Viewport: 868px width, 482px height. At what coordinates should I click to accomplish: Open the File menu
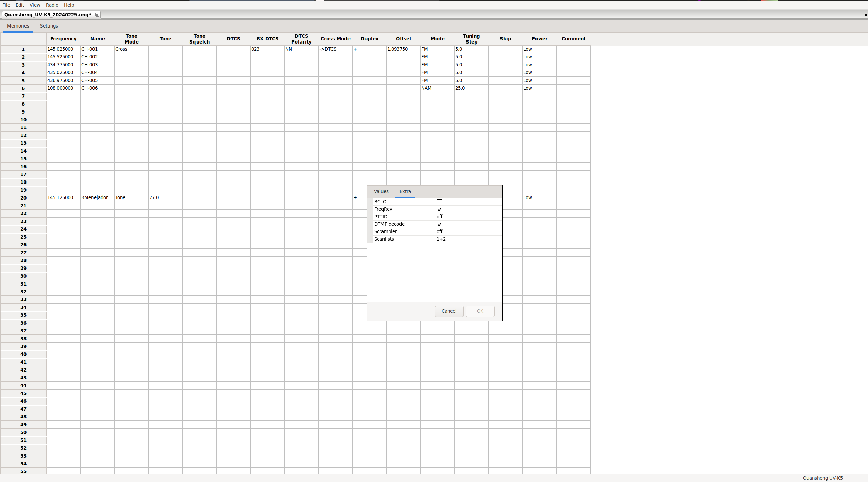coord(6,5)
